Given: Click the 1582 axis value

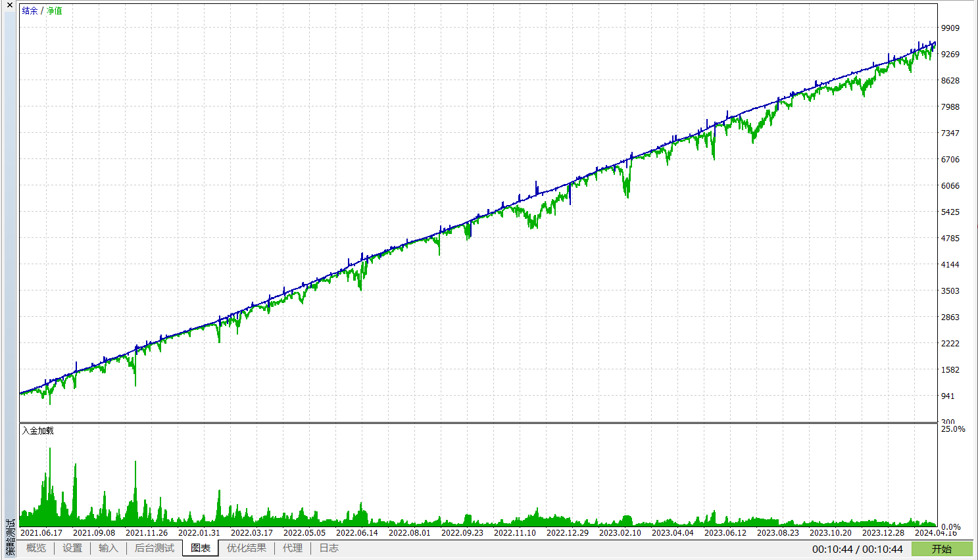Looking at the screenshot, I should 950,370.
